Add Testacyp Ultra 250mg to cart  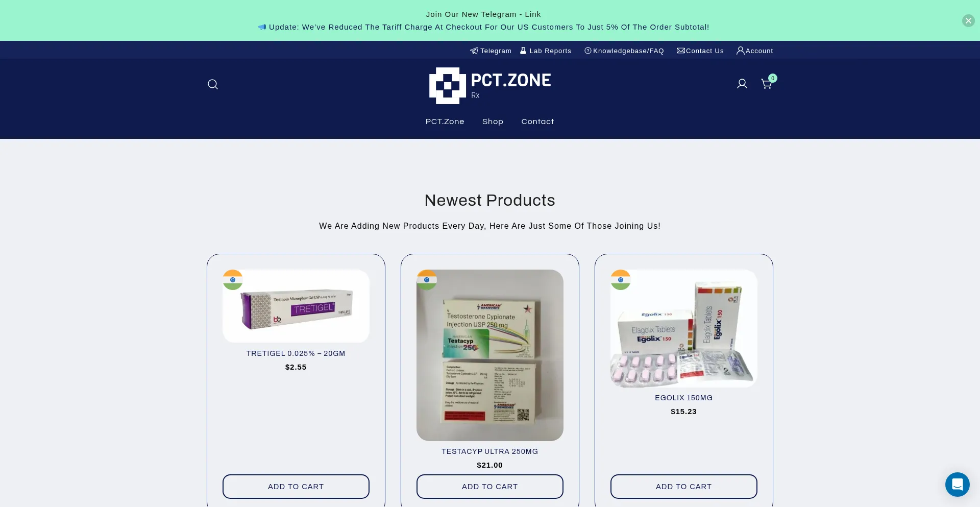490,487
